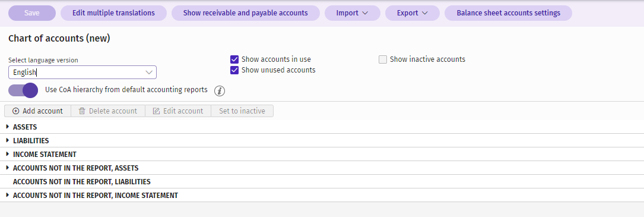Expand Accounts not in report, Income Statement arrow
Image resolution: width=644 pixels, height=217 pixels.
[x=7, y=195]
